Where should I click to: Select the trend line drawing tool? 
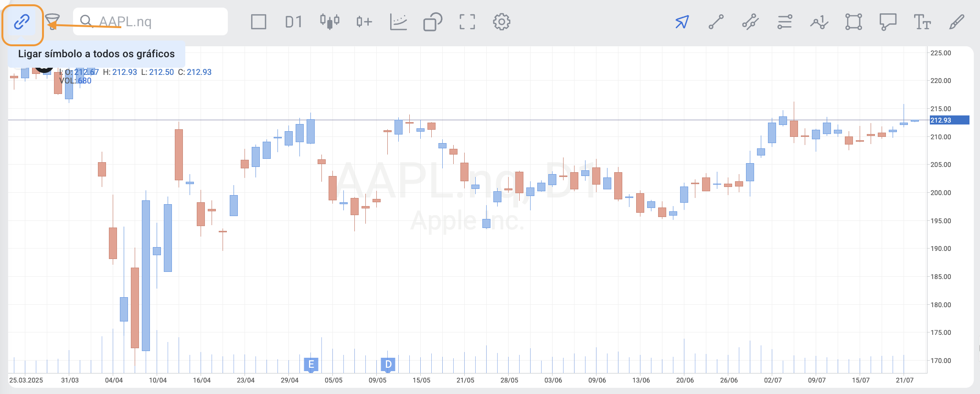click(716, 21)
